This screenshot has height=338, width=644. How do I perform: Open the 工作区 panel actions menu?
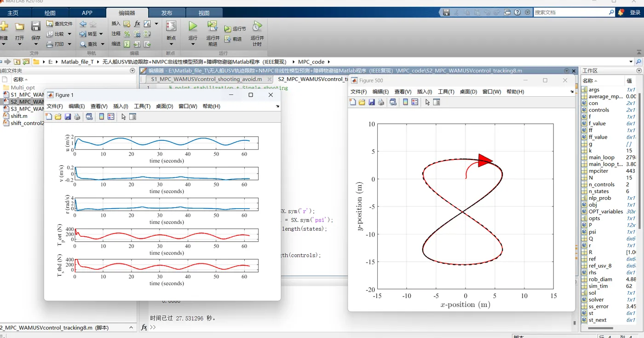tap(638, 71)
